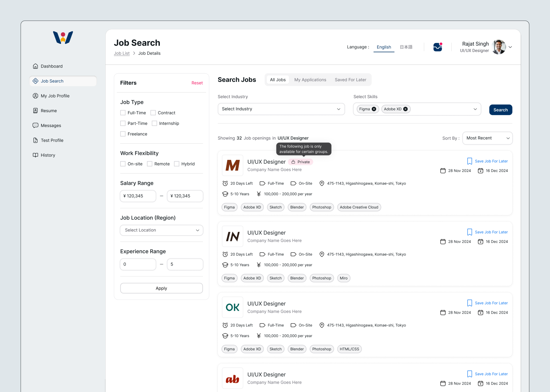Click Rajat Singh's profile avatar
550x392 pixels.
click(x=499, y=47)
